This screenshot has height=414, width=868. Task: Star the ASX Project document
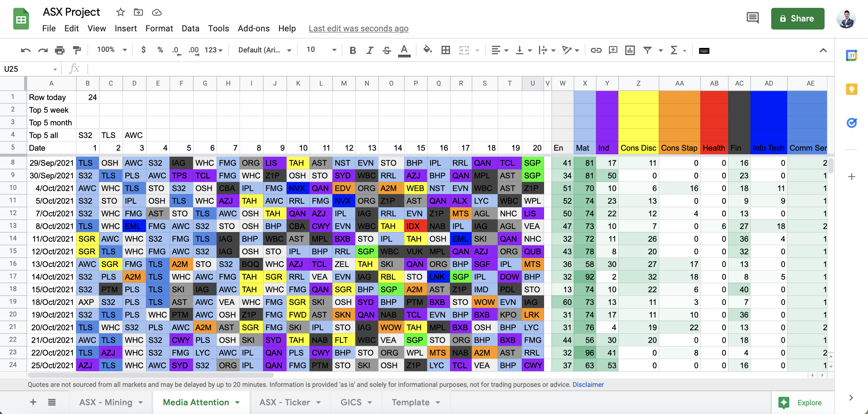click(x=120, y=12)
